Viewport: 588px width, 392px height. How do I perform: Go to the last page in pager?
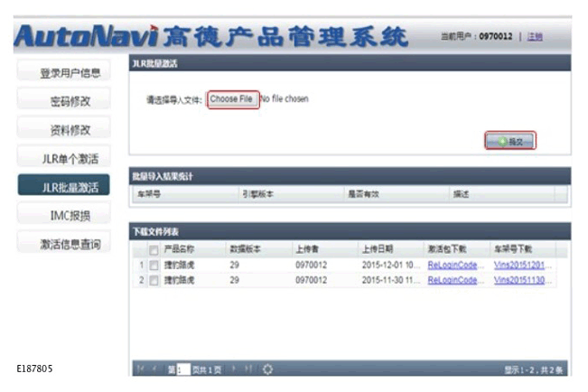tap(248, 369)
